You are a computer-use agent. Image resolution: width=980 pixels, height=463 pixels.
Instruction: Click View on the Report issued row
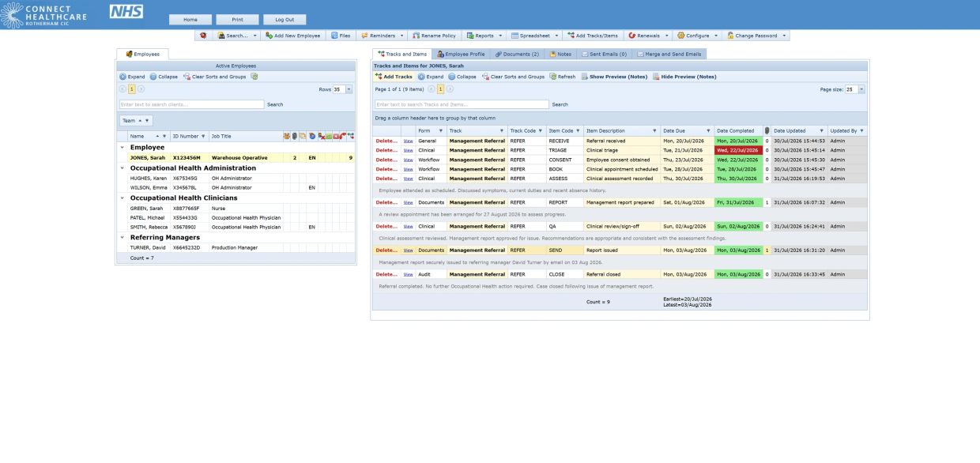tap(409, 250)
